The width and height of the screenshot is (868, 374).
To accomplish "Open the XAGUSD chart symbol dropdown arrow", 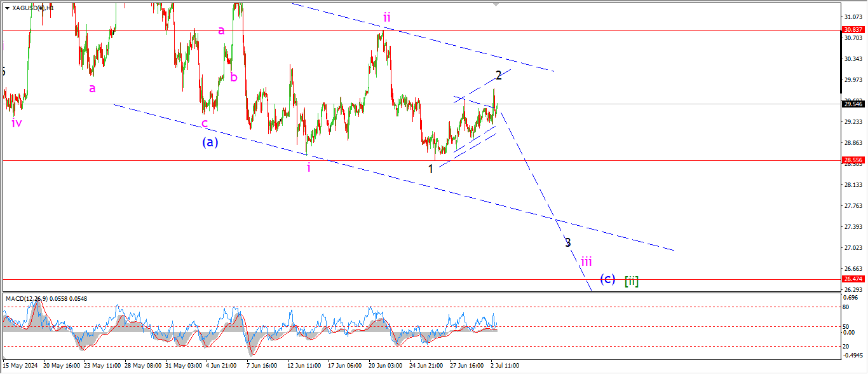I will (x=6, y=7).
